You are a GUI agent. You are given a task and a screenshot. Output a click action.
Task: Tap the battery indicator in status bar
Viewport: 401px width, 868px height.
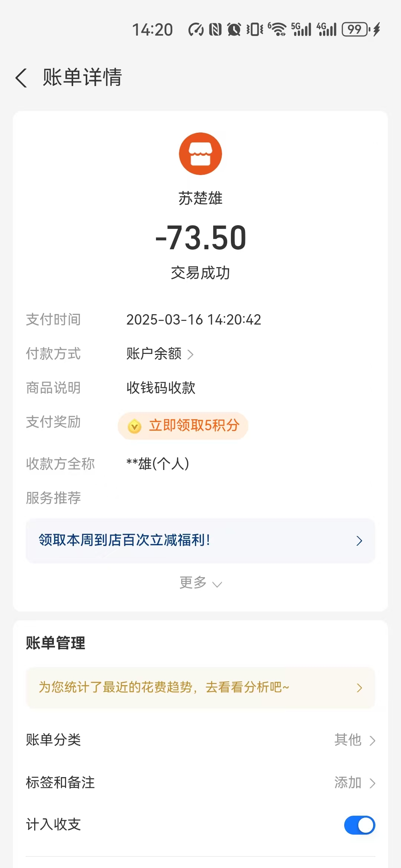click(x=355, y=29)
